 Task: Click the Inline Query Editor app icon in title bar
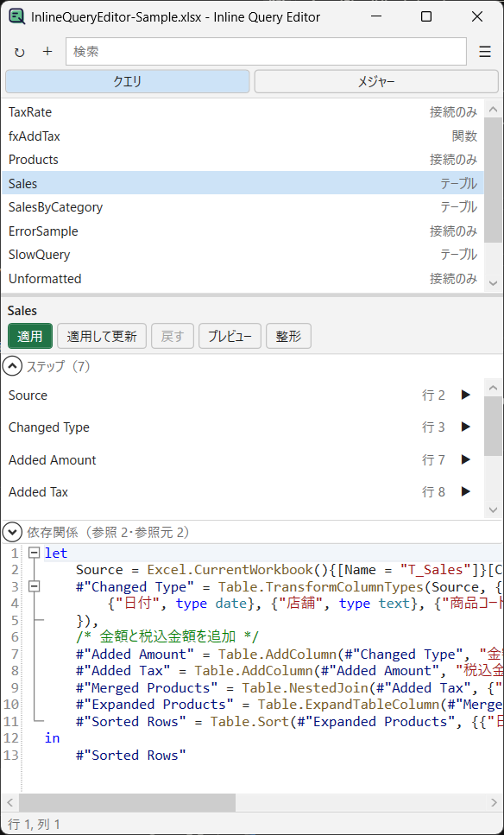(x=16, y=17)
